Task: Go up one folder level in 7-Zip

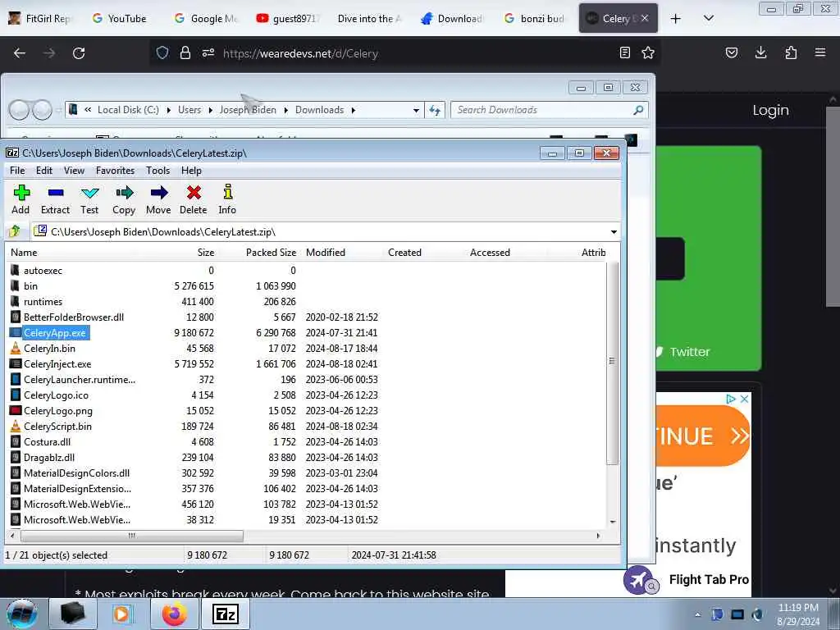Action: click(x=15, y=231)
